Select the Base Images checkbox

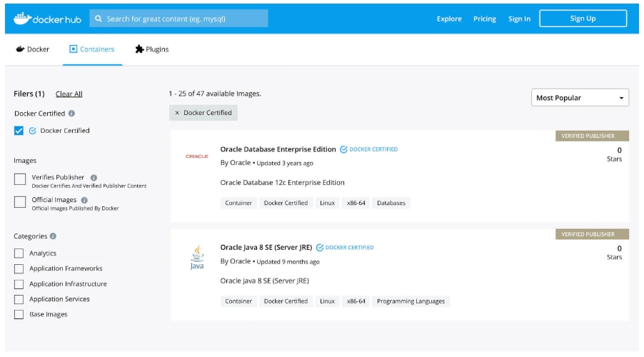pyautogui.click(x=19, y=314)
